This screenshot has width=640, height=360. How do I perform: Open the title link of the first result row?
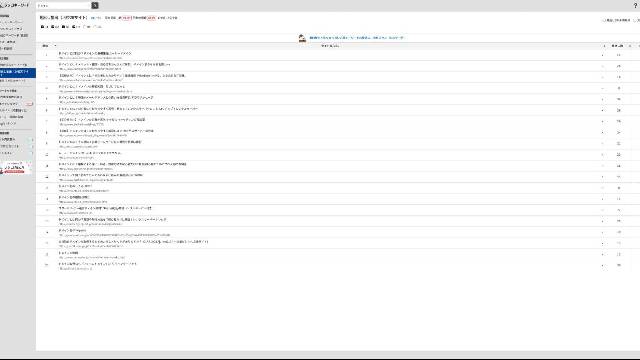pos(95,53)
